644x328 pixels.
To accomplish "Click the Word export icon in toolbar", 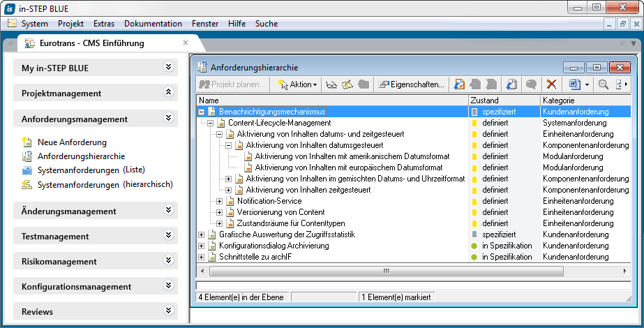I will [x=574, y=84].
